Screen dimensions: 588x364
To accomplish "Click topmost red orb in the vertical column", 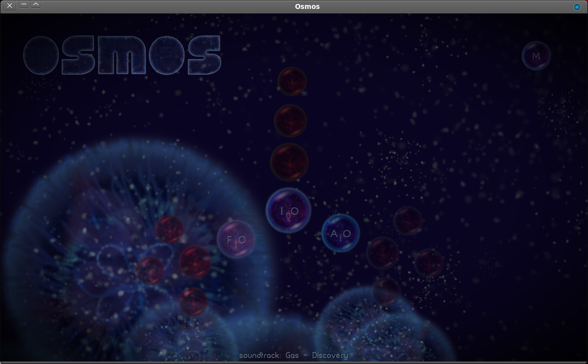I will coord(292,82).
